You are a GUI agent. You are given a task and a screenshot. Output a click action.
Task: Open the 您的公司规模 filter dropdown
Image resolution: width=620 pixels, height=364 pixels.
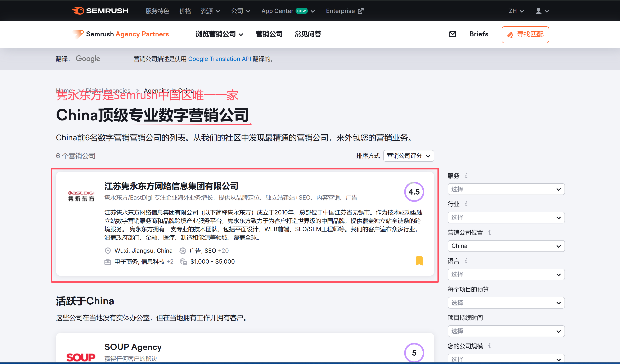coord(506,359)
